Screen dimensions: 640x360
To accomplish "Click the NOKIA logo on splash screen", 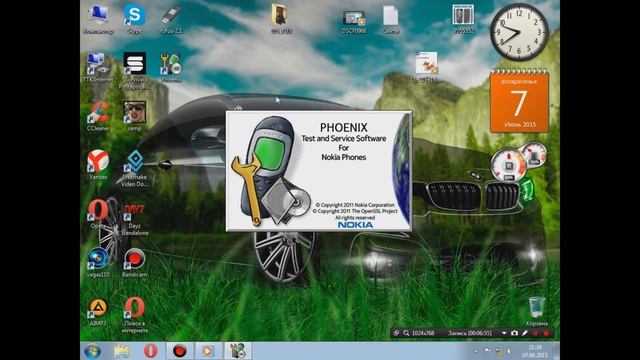I will click(355, 225).
